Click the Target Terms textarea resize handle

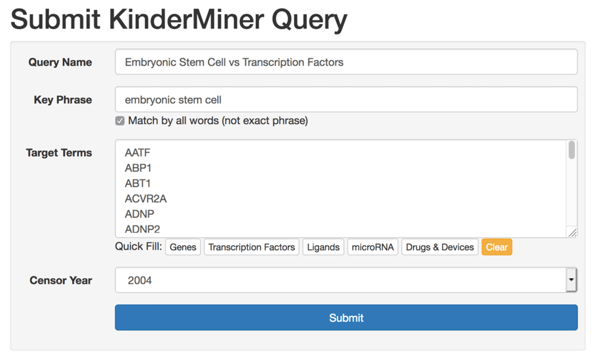[572, 233]
